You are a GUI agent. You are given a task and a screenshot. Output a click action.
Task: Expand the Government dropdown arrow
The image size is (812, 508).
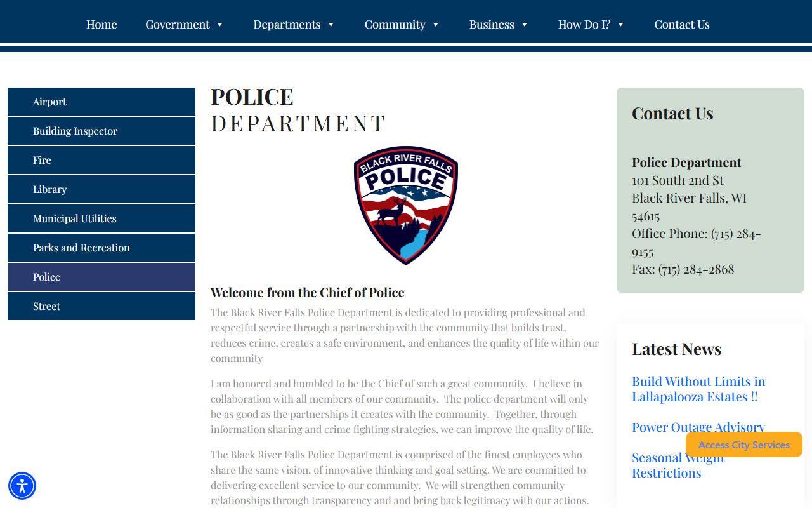click(220, 25)
